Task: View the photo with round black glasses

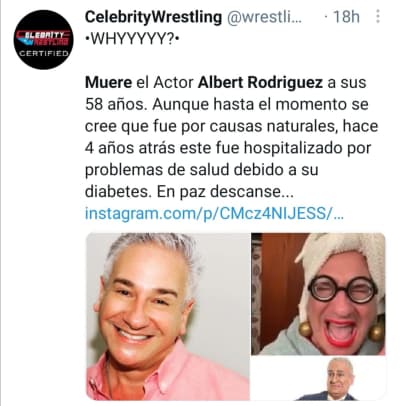Action: coord(319,294)
